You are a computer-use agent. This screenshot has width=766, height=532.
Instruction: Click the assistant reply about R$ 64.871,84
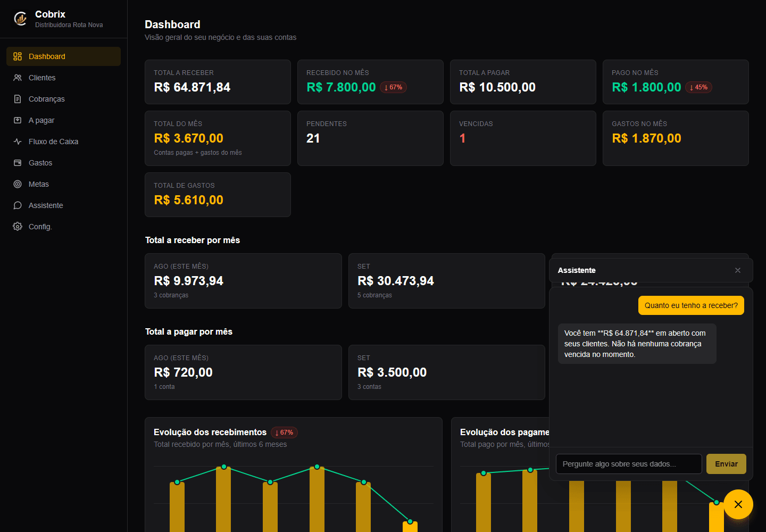637,344
